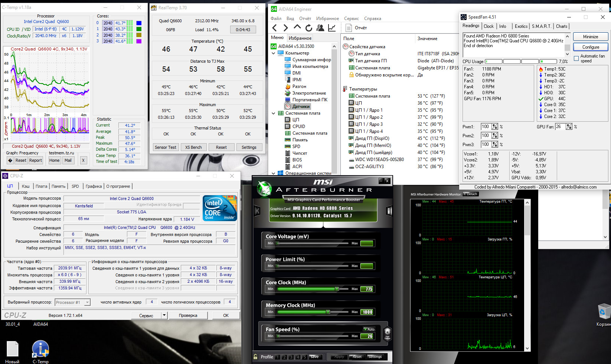Viewport: 611px width, 364px height.
Task: Open the AIDA64 graph chart tool
Action: [x=331, y=28]
